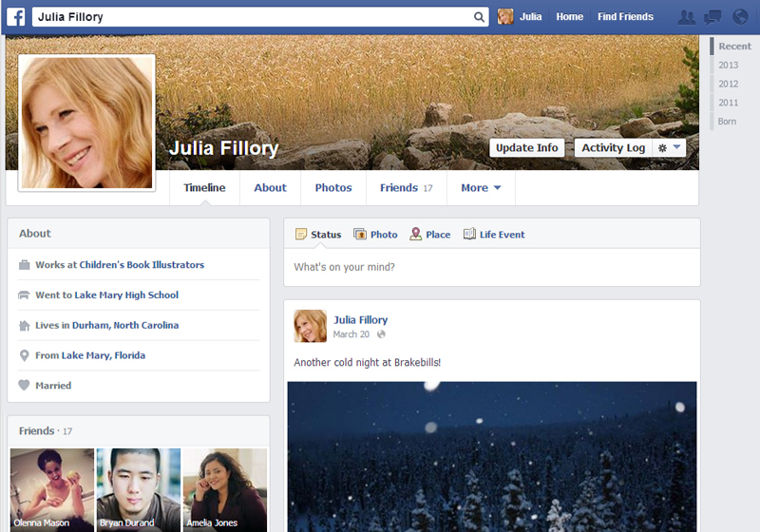This screenshot has height=532, width=760.
Task: Click the search magnifier icon
Action: tap(479, 17)
